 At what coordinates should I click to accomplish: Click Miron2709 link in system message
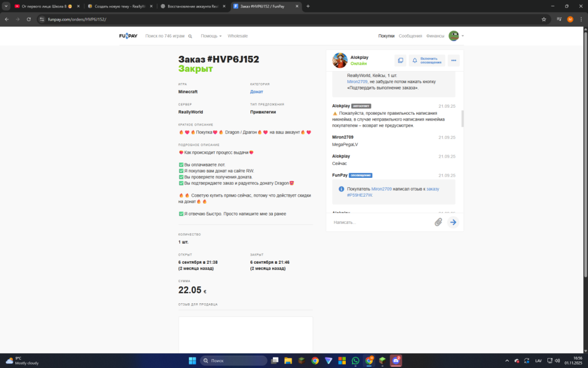(x=357, y=81)
